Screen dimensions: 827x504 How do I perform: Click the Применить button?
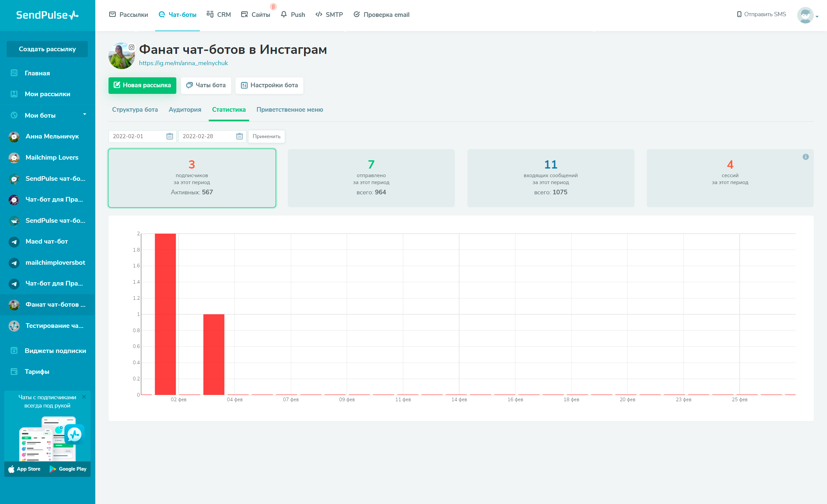click(x=267, y=136)
